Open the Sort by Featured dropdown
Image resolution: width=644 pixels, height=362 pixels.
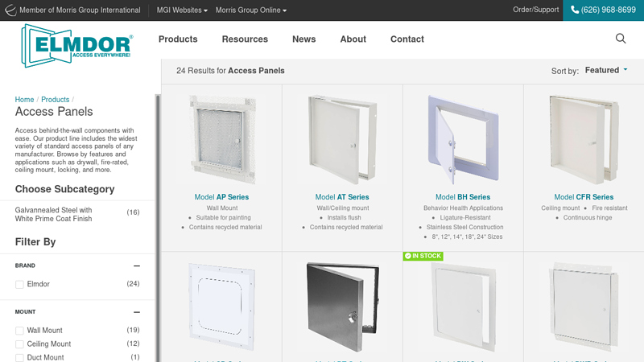tap(606, 70)
